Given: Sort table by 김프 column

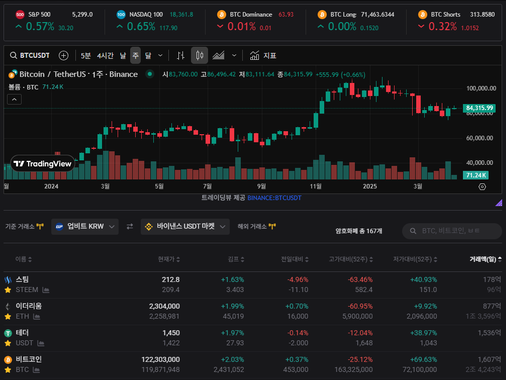Looking at the screenshot, I should (x=236, y=259).
